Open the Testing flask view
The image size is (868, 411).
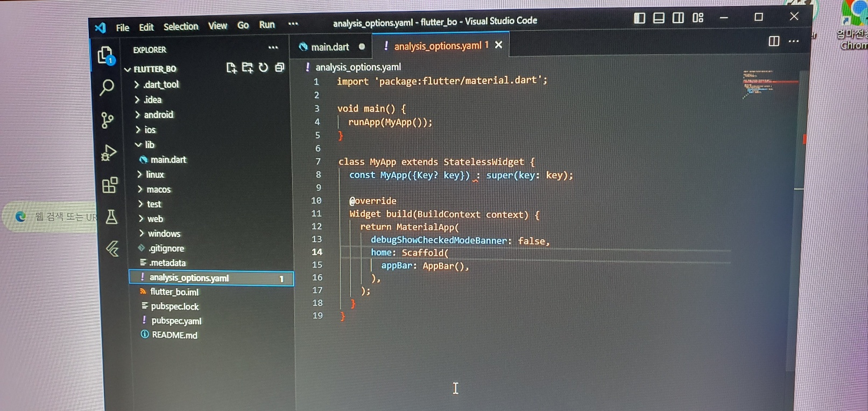[x=111, y=217]
